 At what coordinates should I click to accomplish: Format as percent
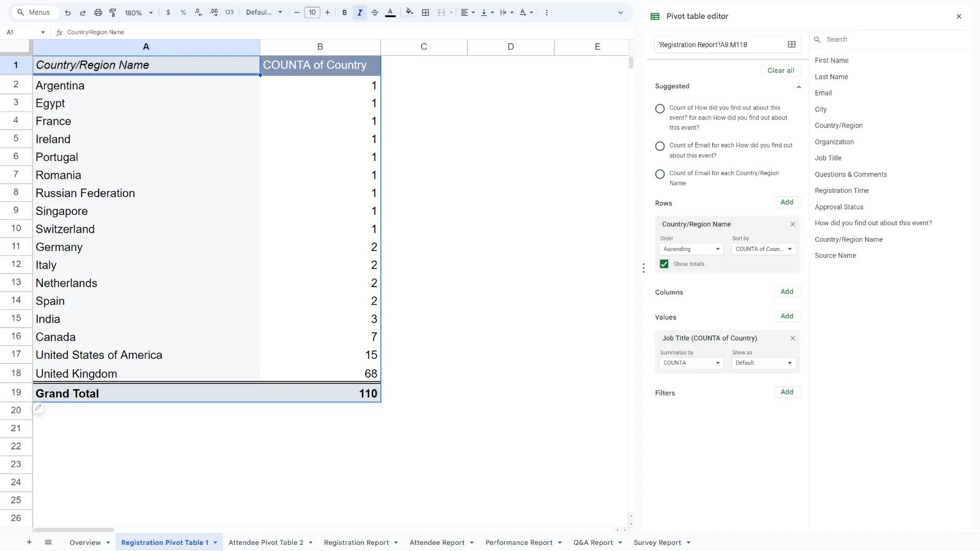pyautogui.click(x=183, y=12)
